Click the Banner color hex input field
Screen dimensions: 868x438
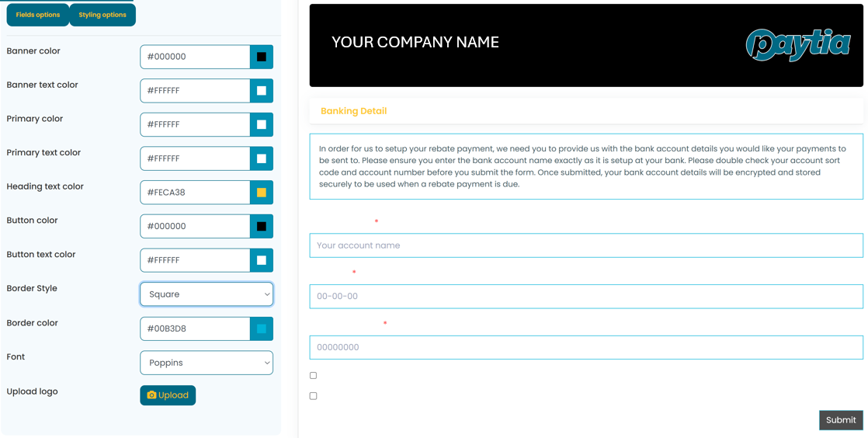(196, 57)
